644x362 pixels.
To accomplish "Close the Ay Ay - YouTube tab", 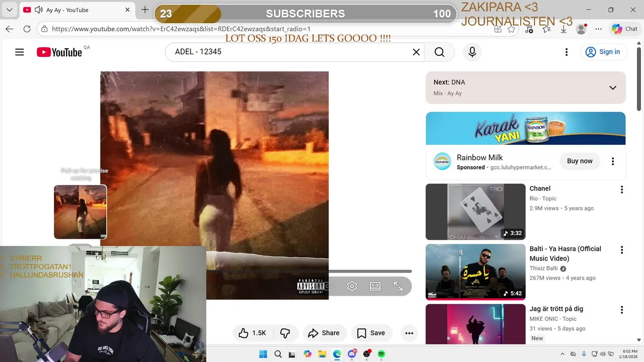I will (x=127, y=10).
